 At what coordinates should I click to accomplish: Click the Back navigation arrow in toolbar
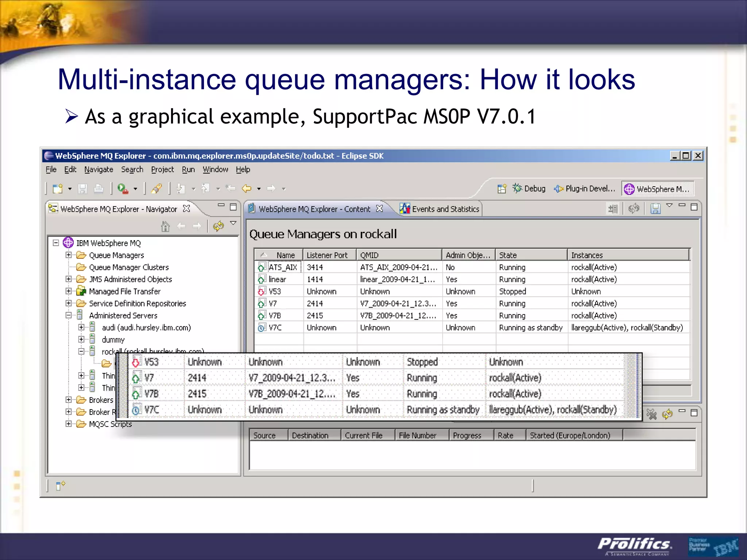(x=247, y=188)
